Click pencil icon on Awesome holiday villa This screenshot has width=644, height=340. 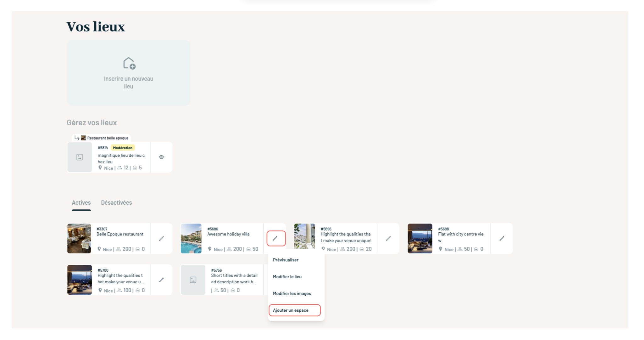tap(275, 239)
